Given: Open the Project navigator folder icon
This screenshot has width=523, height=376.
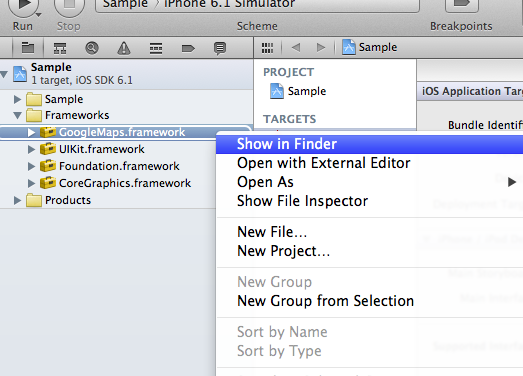Looking at the screenshot, I should click(28, 48).
